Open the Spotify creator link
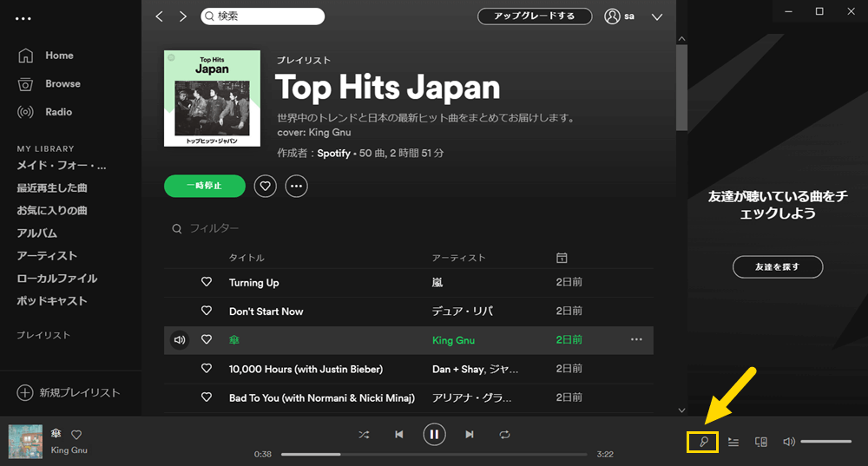 (334, 154)
